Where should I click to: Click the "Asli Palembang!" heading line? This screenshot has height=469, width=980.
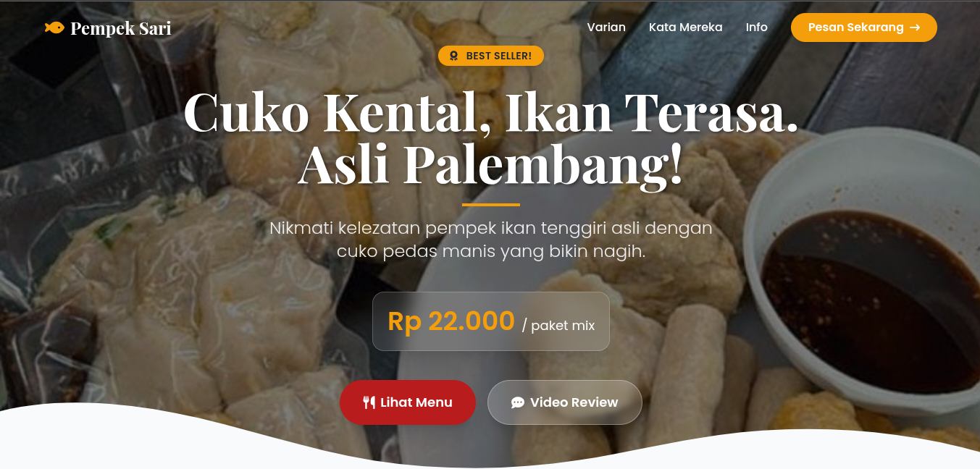click(491, 164)
